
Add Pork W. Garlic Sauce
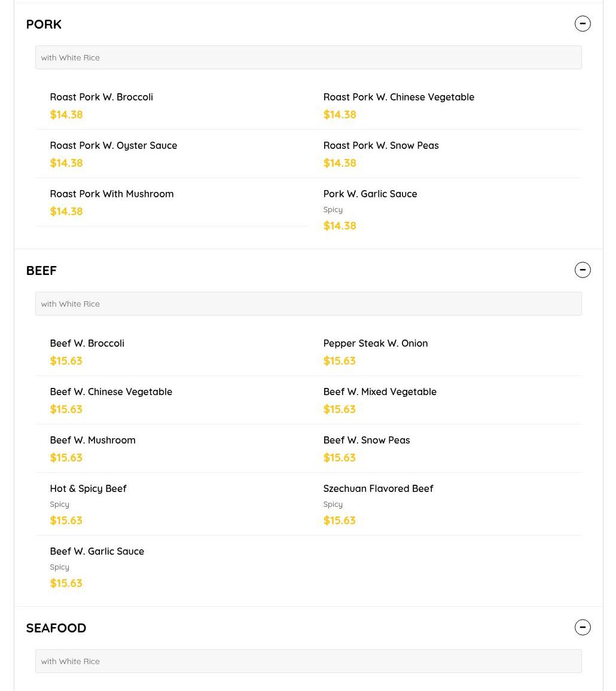(x=370, y=194)
